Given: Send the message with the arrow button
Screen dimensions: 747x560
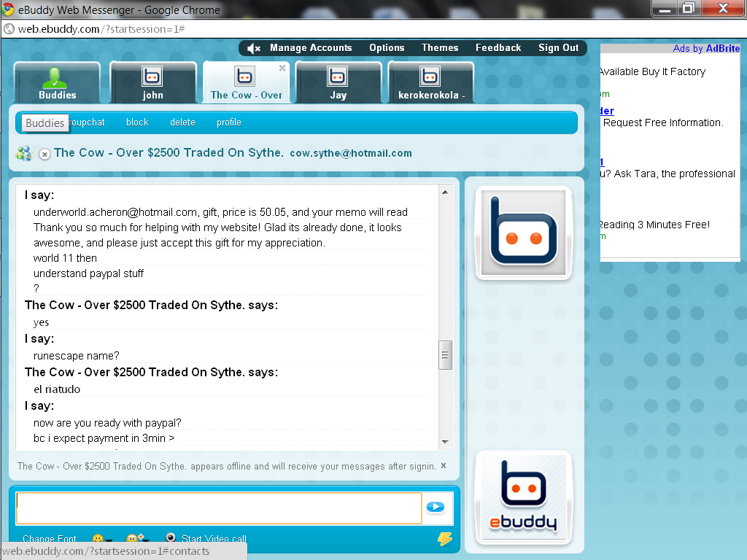Looking at the screenshot, I should [x=436, y=507].
